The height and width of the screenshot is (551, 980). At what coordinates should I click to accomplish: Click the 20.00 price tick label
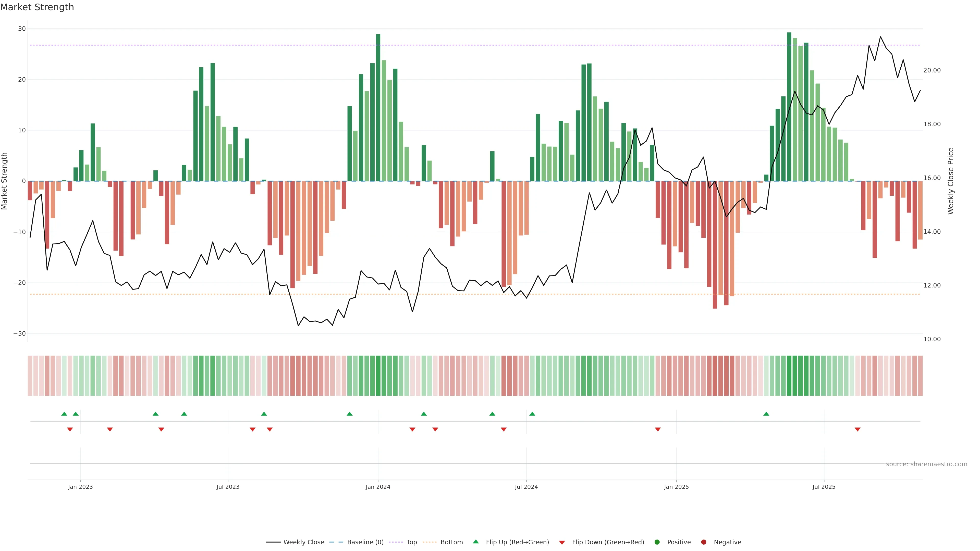pyautogui.click(x=932, y=70)
